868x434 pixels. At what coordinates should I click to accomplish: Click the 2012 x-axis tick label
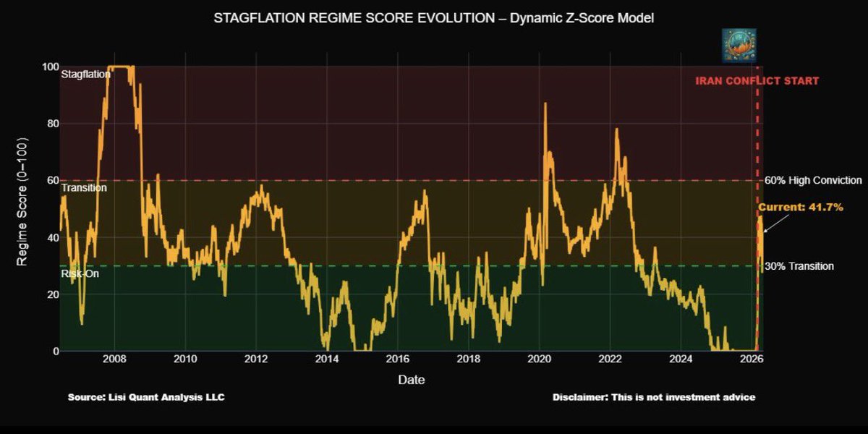click(x=256, y=359)
